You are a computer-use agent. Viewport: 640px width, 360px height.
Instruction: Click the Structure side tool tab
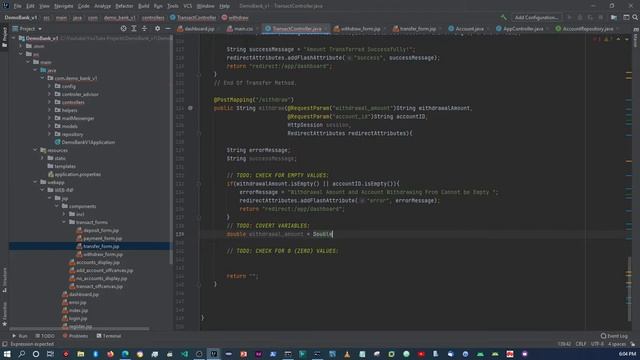tap(4, 280)
